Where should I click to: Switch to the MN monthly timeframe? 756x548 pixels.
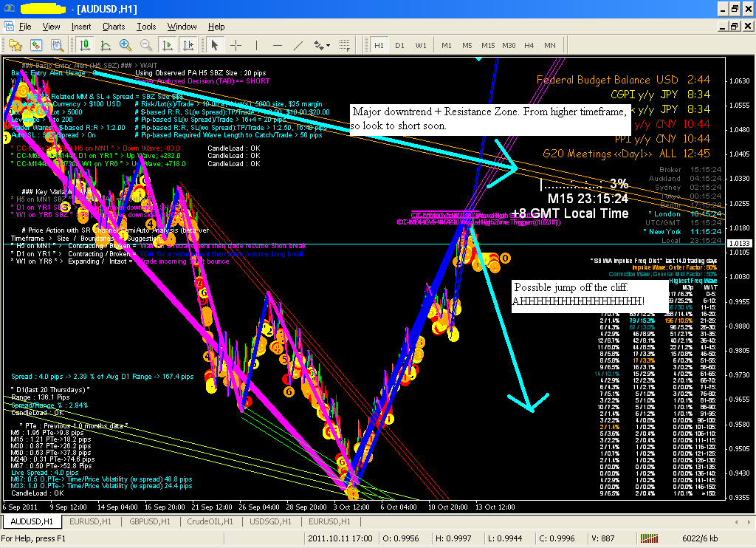pos(549,45)
